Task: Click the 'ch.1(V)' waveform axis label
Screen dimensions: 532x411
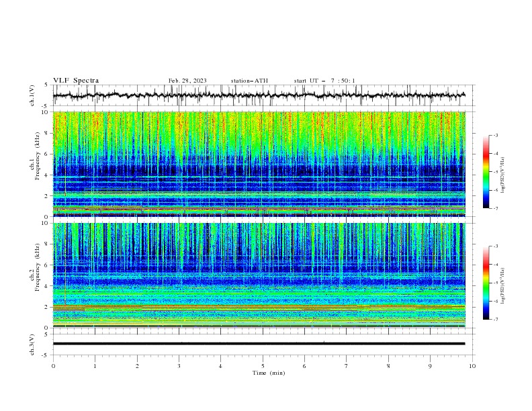Action: (x=32, y=95)
